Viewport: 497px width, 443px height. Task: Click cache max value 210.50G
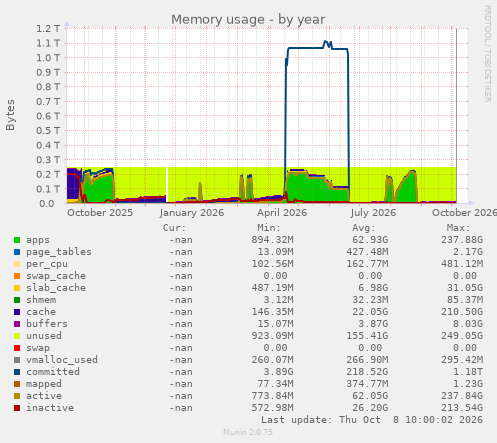[462, 312]
